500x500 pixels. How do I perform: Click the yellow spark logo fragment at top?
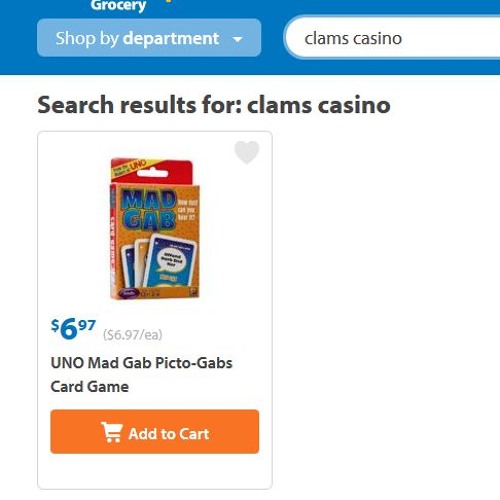point(169,1)
